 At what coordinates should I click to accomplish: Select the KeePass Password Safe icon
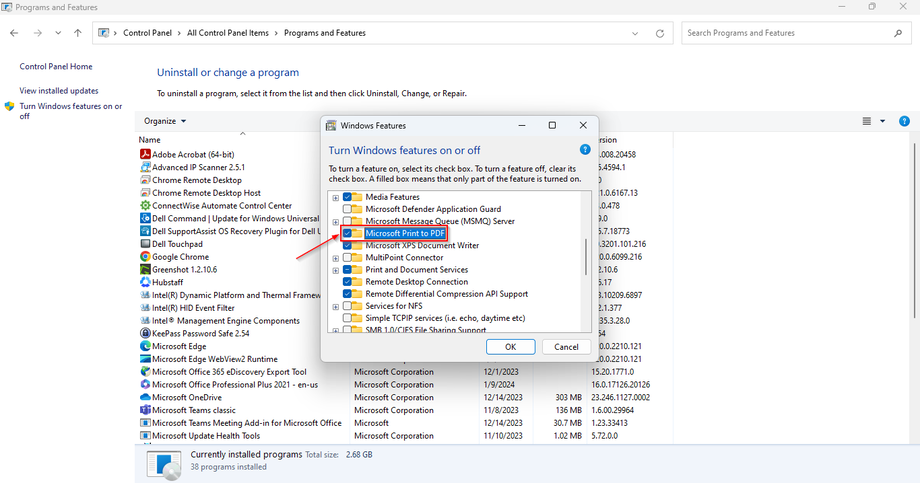click(144, 333)
